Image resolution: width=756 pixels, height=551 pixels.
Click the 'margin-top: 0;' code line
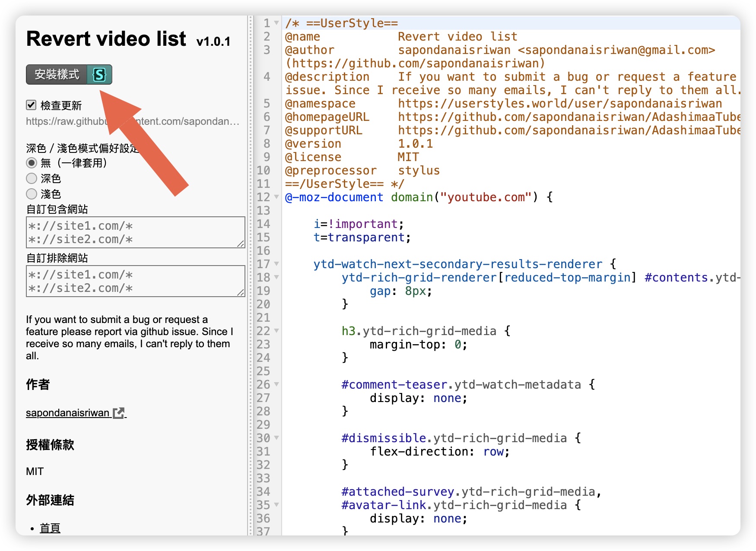[418, 345]
